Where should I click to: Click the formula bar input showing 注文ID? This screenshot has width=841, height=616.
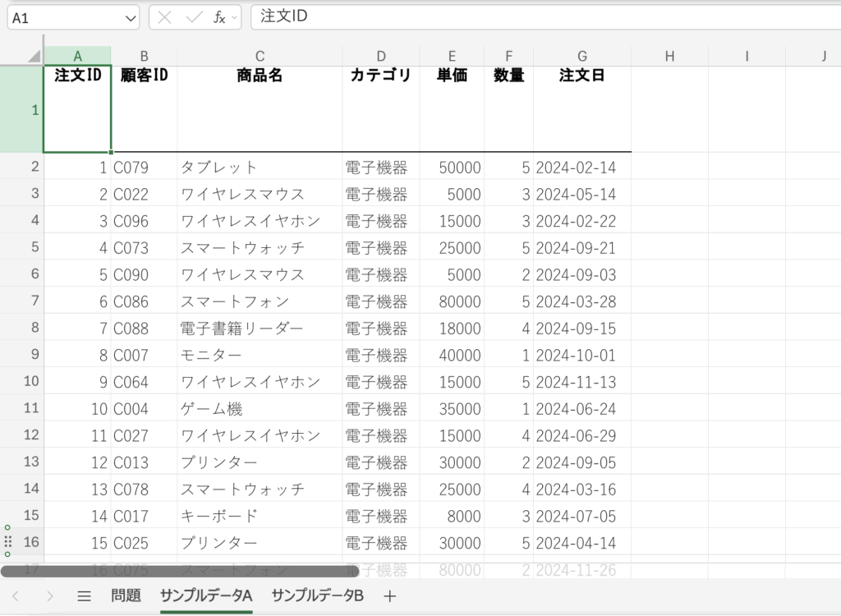(x=542, y=16)
